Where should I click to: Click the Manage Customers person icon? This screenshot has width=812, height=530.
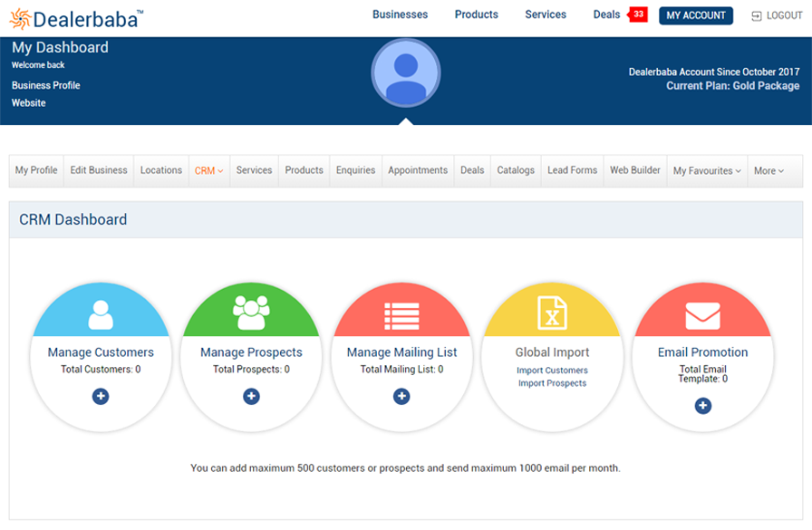tap(101, 313)
